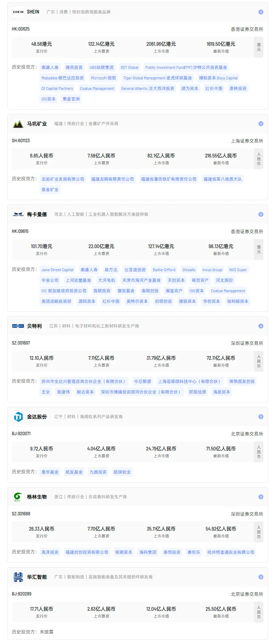Image resolution: width=275 pixels, height=644 pixels.
Task: Select investor tag 博裕资本 Boyu Capital
Action: pyautogui.click(x=218, y=78)
